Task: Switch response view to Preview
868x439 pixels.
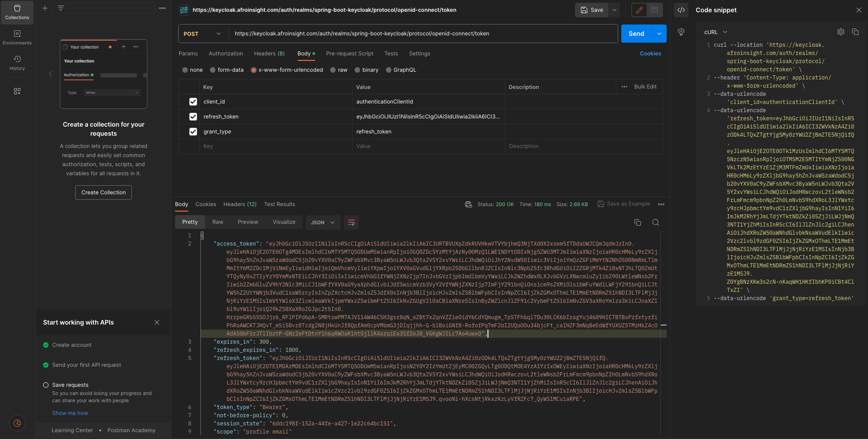Action: pyautogui.click(x=248, y=222)
